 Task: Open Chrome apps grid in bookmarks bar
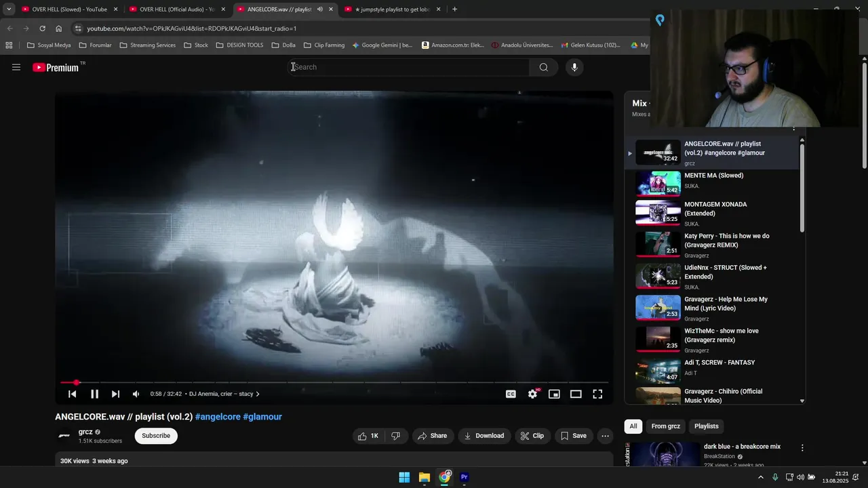[x=9, y=45]
